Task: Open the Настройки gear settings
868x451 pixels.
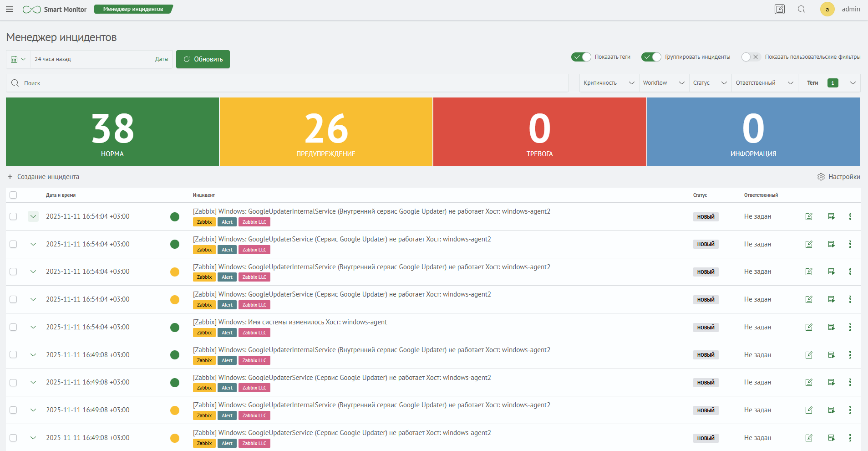Action: pyautogui.click(x=838, y=177)
